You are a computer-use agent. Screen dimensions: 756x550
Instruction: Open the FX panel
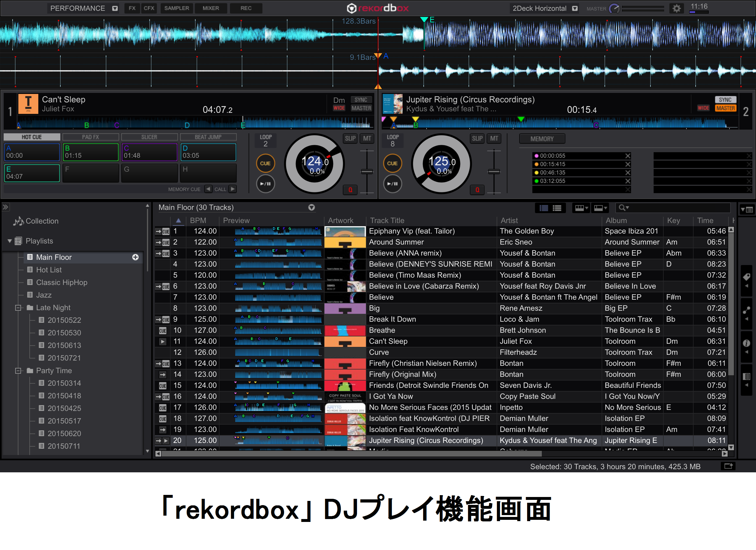point(132,8)
